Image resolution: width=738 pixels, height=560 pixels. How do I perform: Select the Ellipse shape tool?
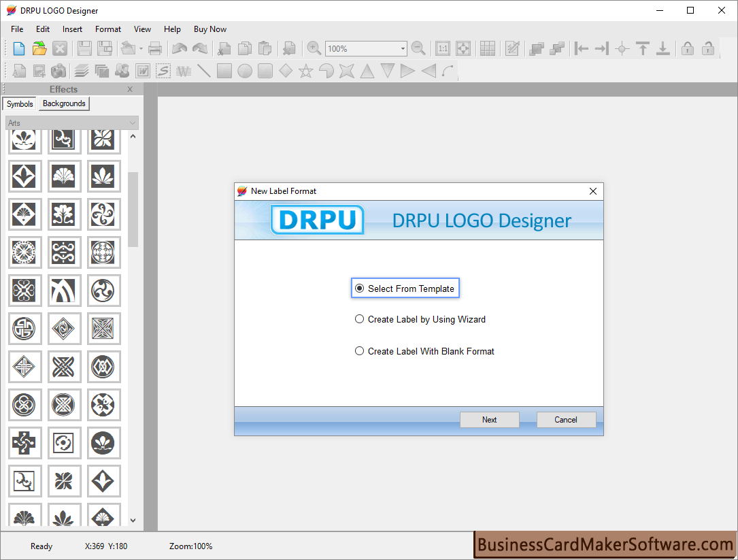coord(245,71)
